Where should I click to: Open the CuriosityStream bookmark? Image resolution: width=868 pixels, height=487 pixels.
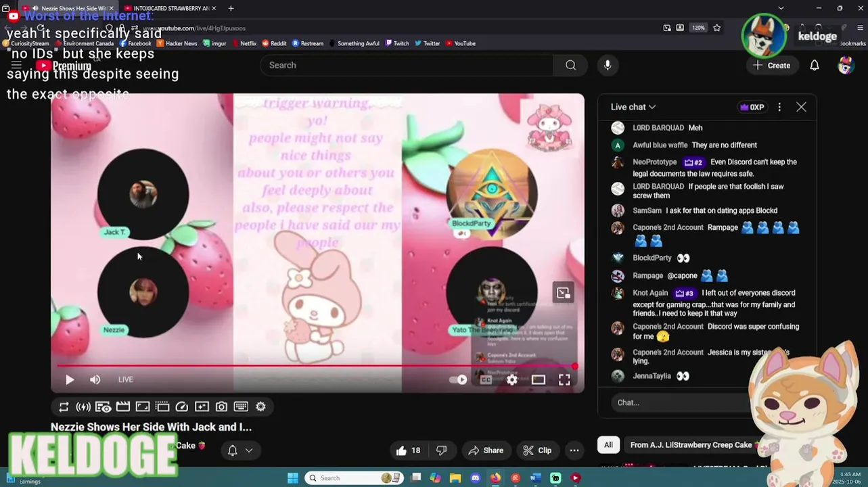pyautogui.click(x=26, y=43)
